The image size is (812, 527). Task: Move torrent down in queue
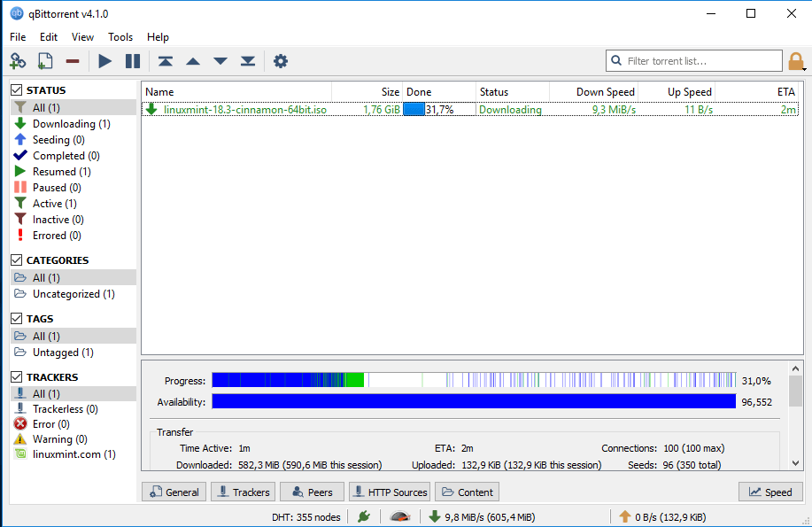point(220,61)
